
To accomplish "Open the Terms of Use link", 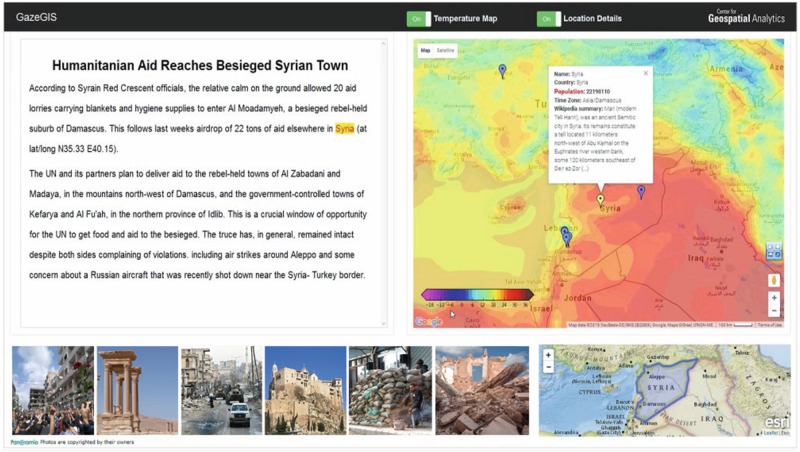I will pyautogui.click(x=770, y=324).
